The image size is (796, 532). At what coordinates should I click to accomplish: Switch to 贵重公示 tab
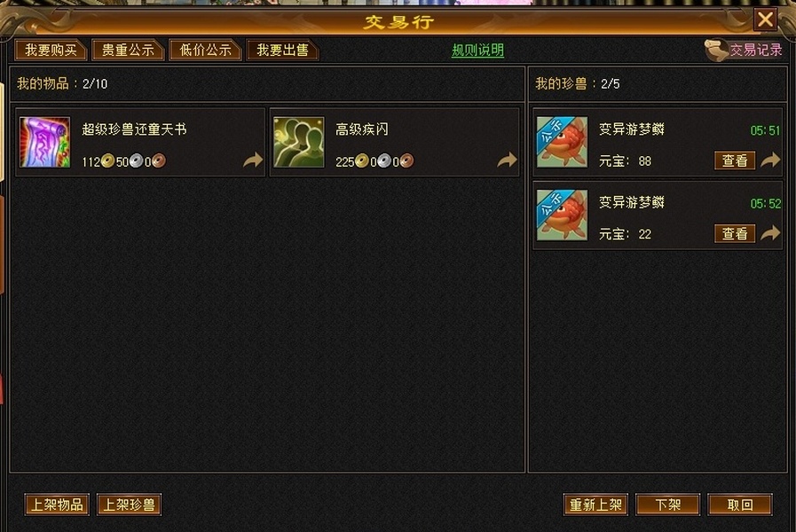128,51
